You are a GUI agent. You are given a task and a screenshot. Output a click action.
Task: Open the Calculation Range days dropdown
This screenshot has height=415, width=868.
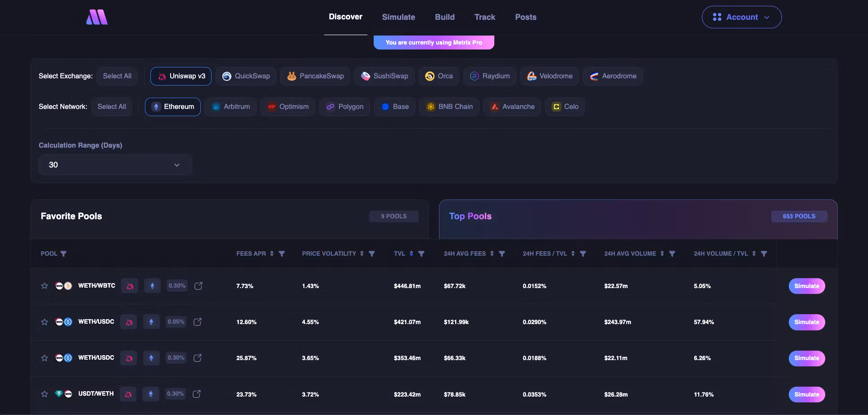(115, 165)
